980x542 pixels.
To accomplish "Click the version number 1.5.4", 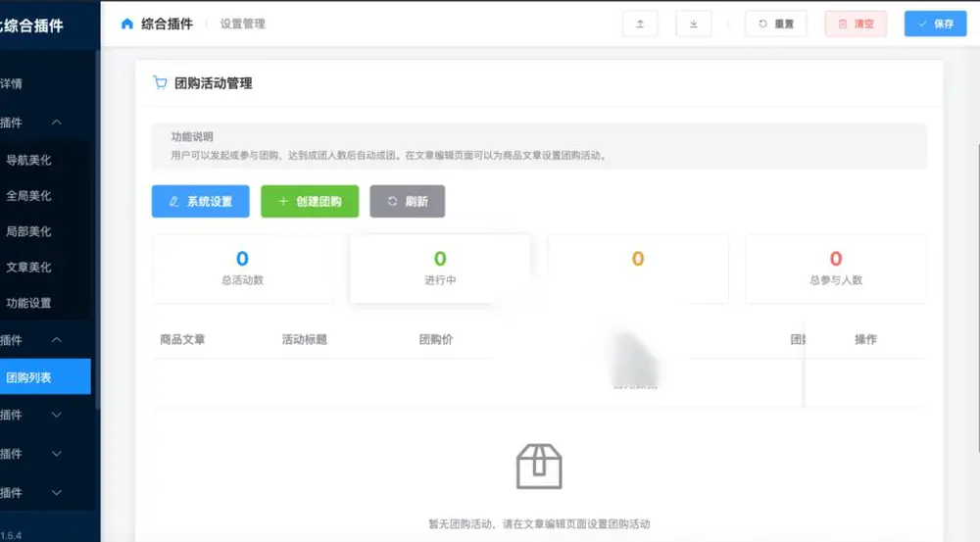I will 11,536.
